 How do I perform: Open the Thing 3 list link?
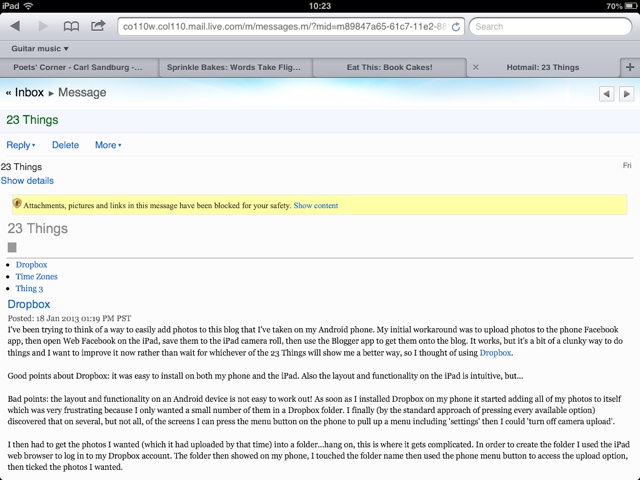29,288
